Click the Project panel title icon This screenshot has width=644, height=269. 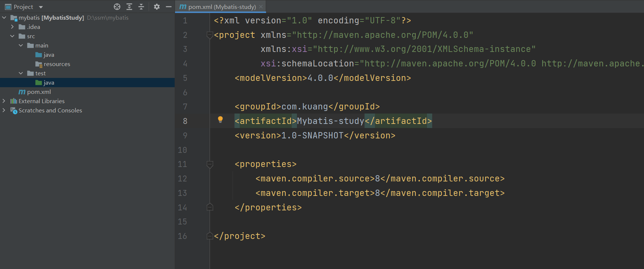click(8, 7)
